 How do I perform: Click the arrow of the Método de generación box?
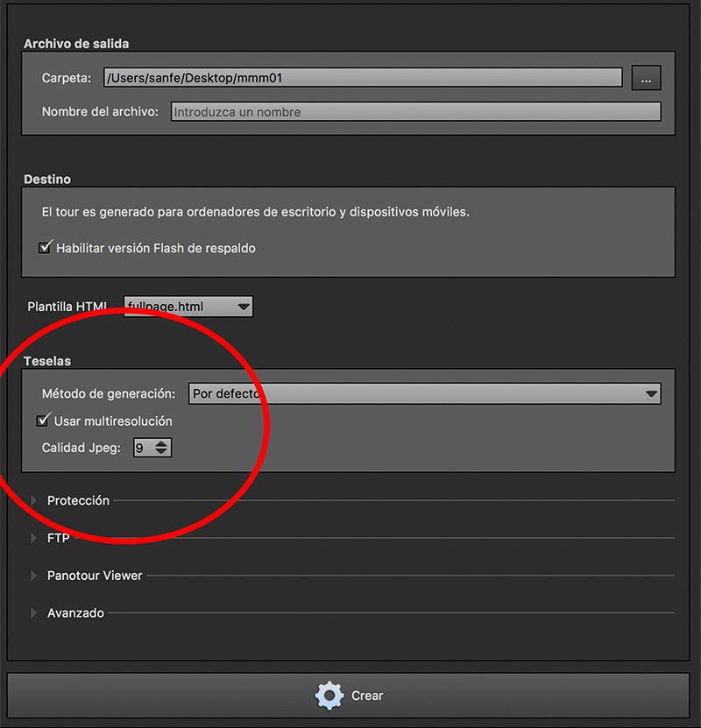click(x=650, y=394)
